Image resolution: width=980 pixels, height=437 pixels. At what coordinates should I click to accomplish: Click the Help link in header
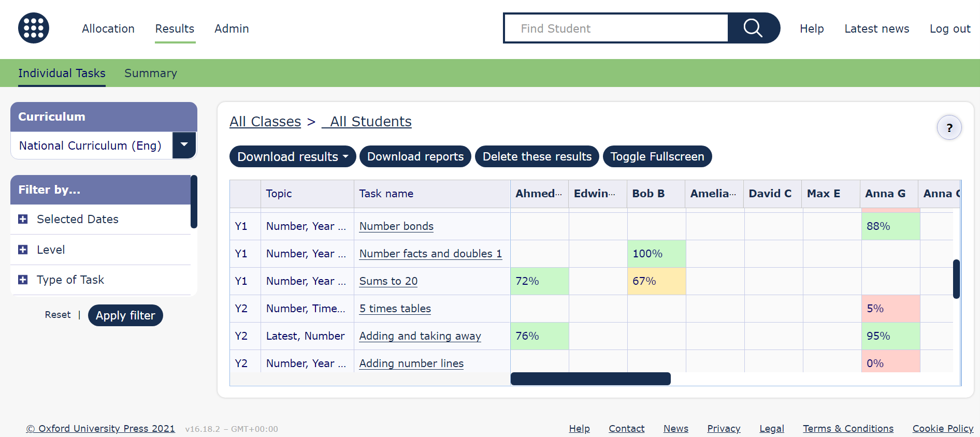(x=812, y=28)
